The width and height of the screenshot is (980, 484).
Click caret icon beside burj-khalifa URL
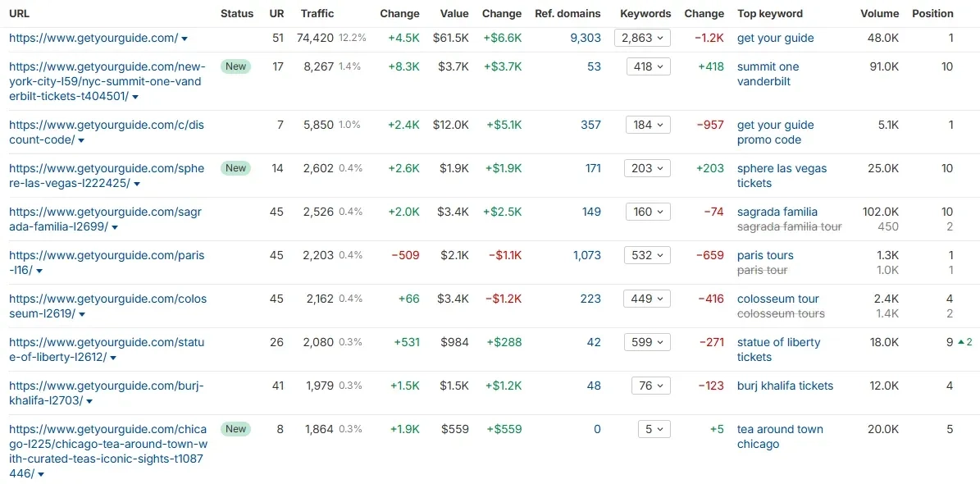[89, 401]
